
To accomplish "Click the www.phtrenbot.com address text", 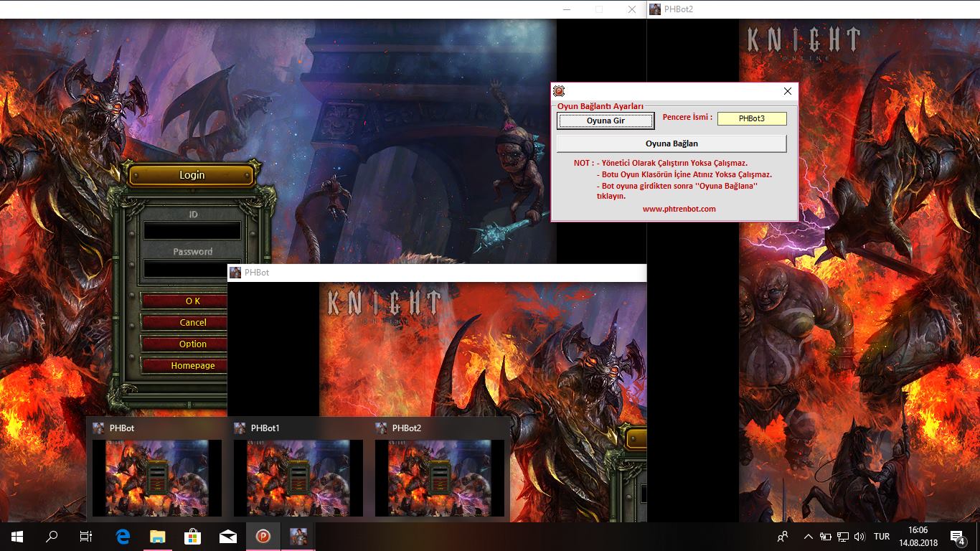I will tap(679, 209).
